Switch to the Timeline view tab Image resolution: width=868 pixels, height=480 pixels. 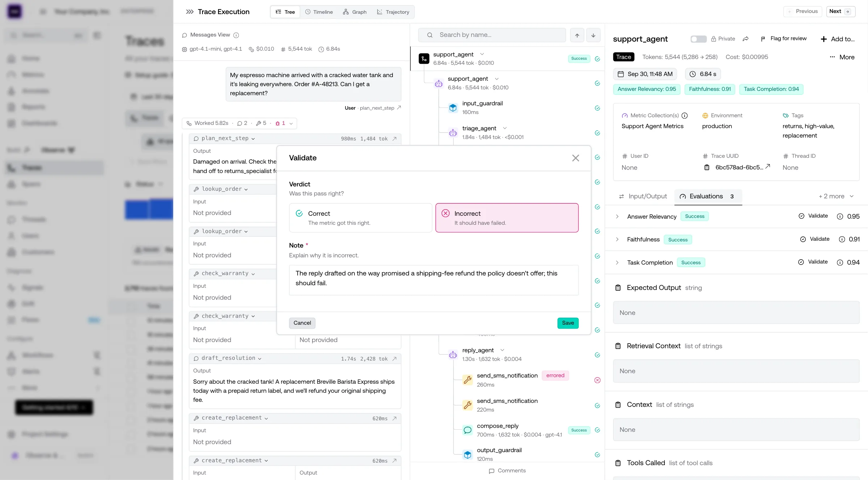(319, 12)
